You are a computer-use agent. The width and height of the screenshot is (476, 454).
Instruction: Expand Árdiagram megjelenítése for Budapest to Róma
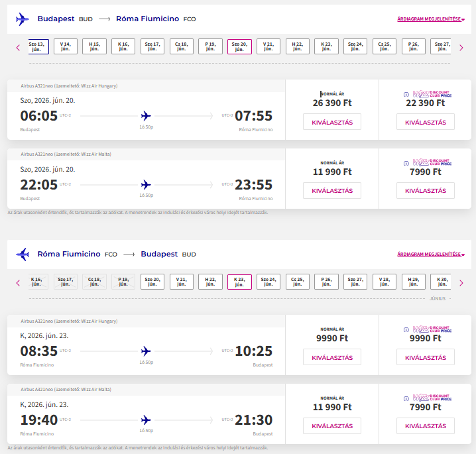tap(431, 19)
